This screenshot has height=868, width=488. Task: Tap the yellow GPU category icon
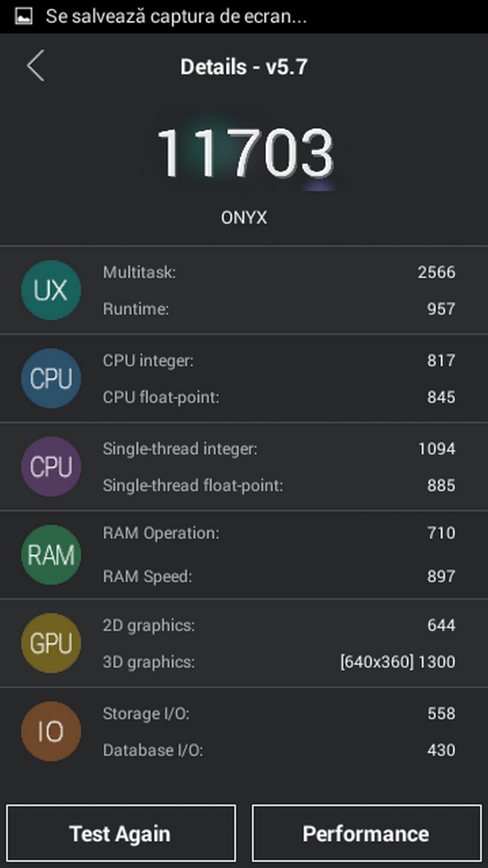pyautogui.click(x=51, y=643)
